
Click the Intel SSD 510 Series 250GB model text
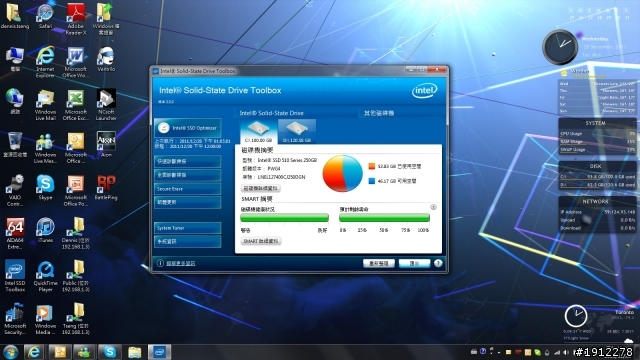tap(287, 160)
